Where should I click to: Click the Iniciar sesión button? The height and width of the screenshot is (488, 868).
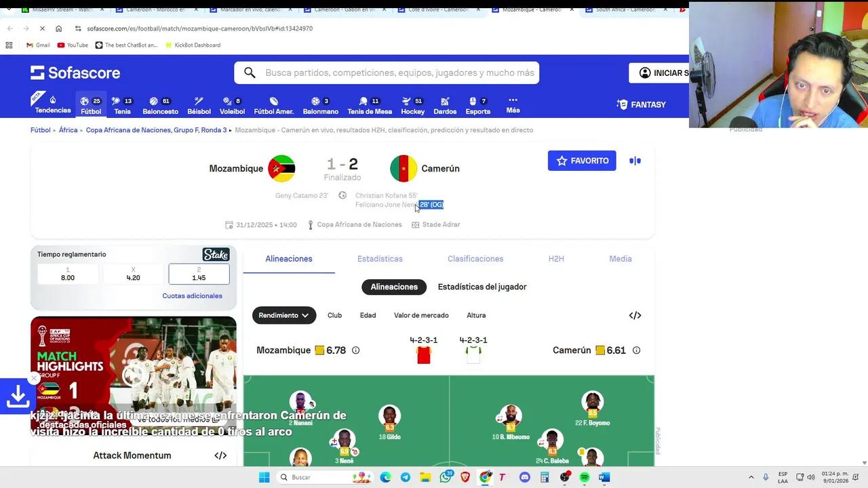(x=659, y=73)
